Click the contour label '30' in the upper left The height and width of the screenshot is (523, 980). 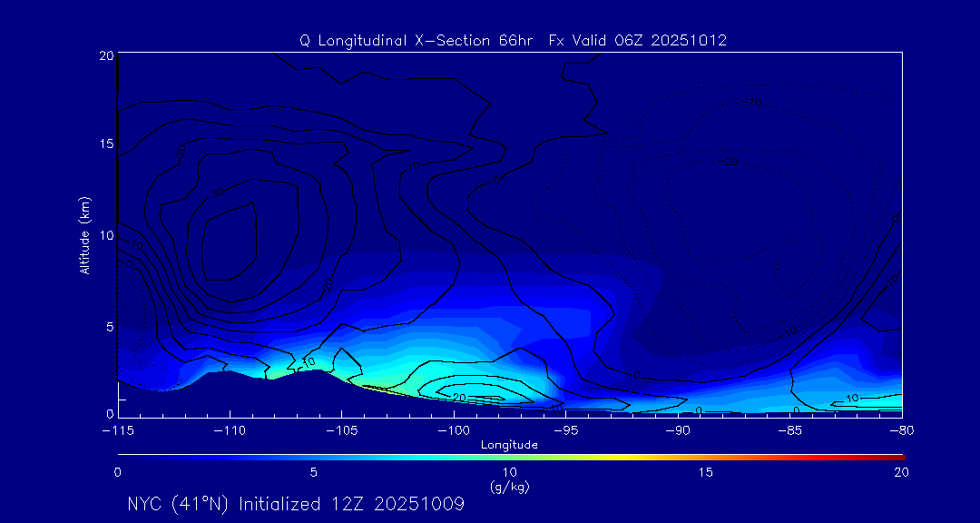tap(217, 192)
